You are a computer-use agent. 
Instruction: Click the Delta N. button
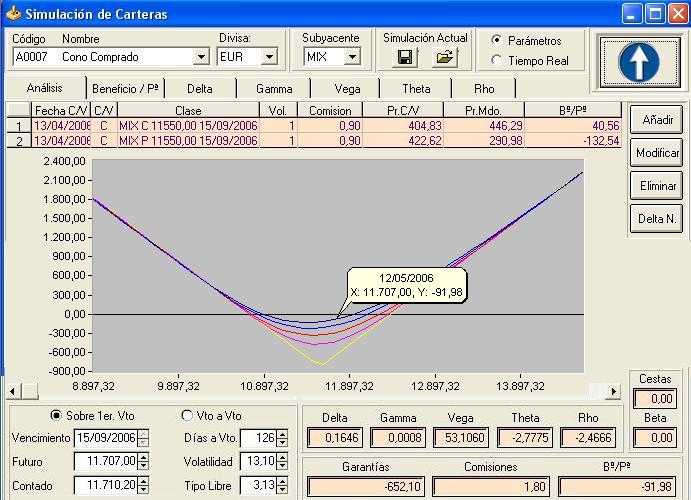(x=657, y=219)
